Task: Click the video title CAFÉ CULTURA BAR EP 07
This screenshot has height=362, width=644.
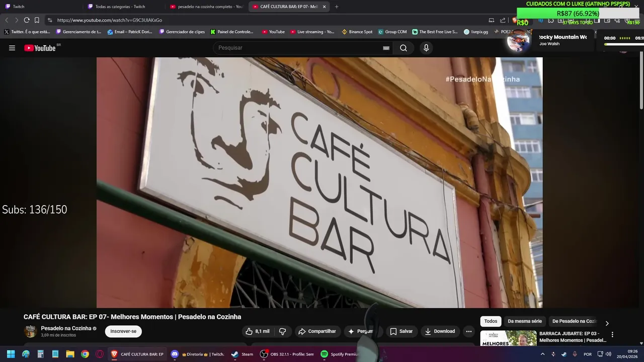Action: (x=132, y=317)
